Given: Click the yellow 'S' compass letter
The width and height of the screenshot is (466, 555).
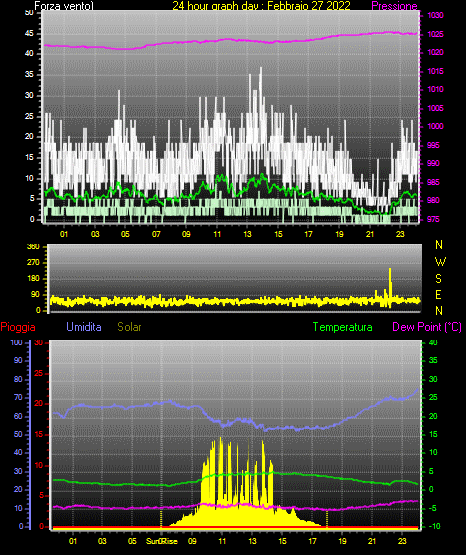Looking at the screenshot, I should (x=438, y=279).
